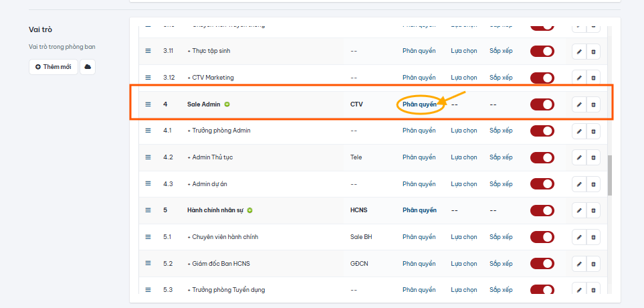Select the Sale Admin role name
The height and width of the screenshot is (308, 644).
(x=204, y=104)
